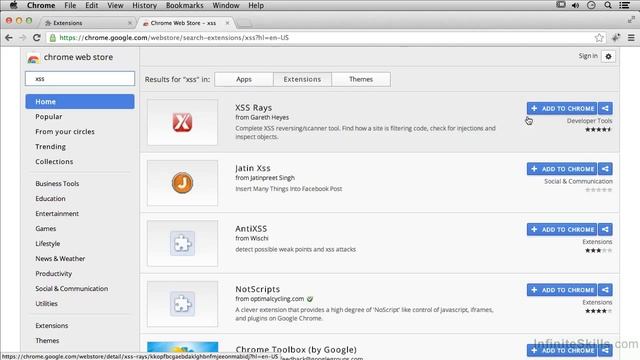Screen dimensions: 640x360
Task: Share the XSS Rays extension
Action: [605, 108]
